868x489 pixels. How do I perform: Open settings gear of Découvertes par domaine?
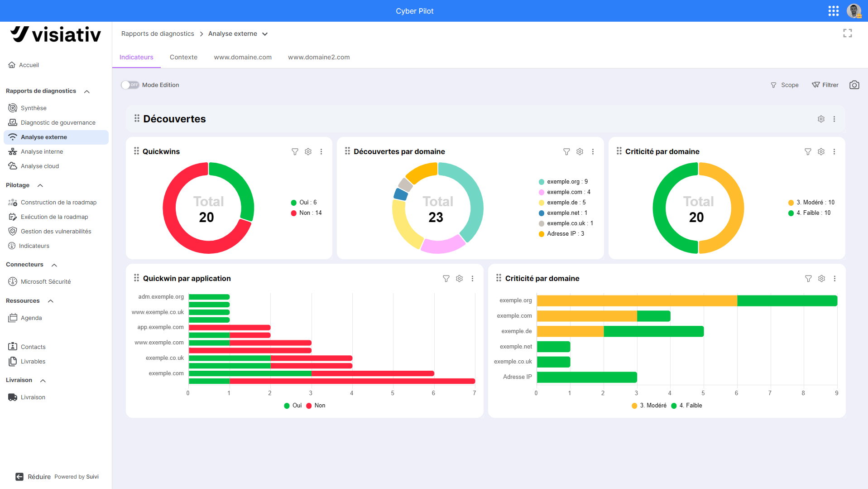coord(580,152)
